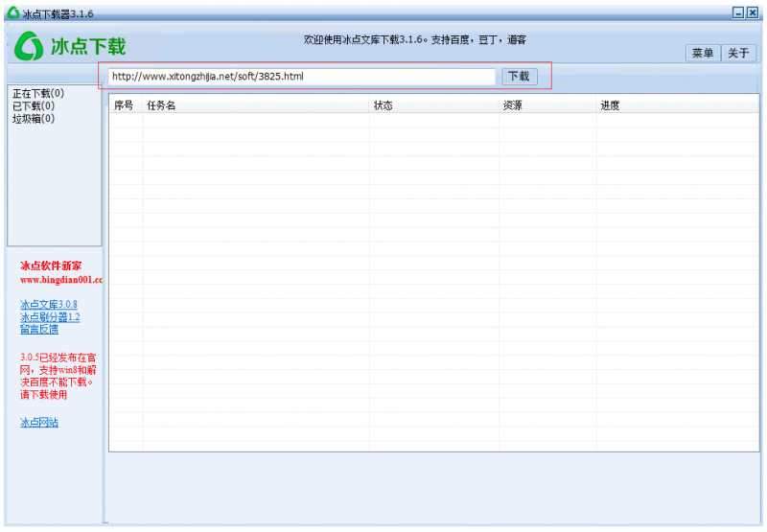Open the 关于 about button
The width and height of the screenshot is (767, 532).
pyautogui.click(x=738, y=53)
